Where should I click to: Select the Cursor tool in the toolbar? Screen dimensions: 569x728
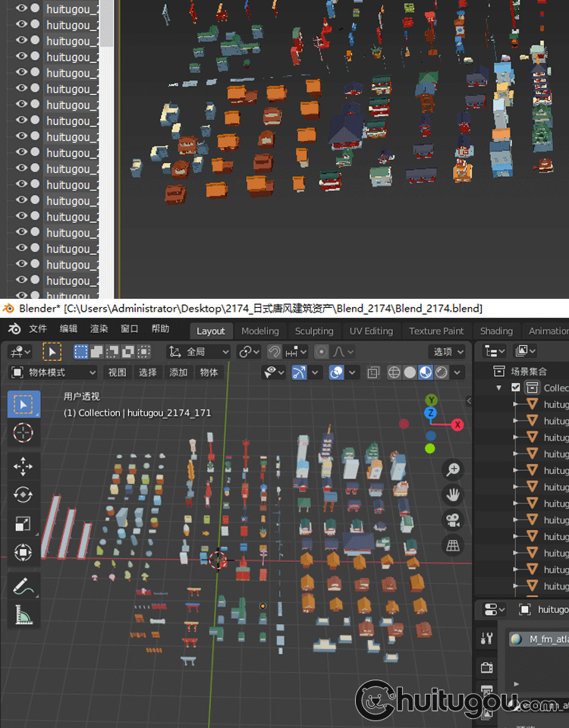pos(24,433)
